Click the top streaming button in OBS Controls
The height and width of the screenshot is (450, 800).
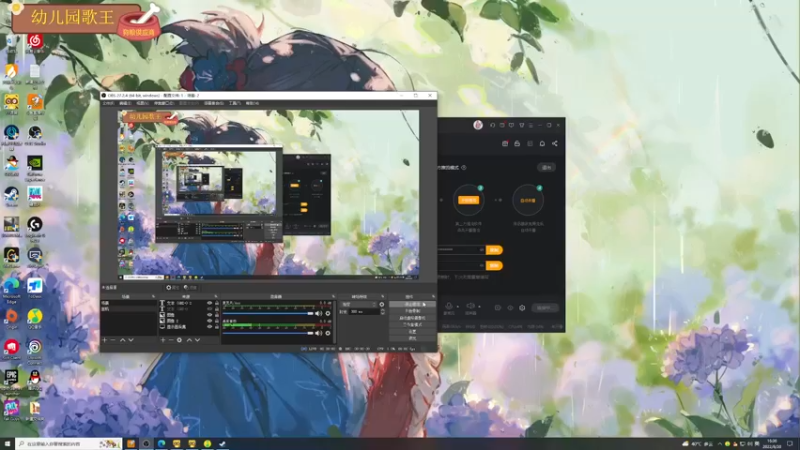(x=412, y=304)
